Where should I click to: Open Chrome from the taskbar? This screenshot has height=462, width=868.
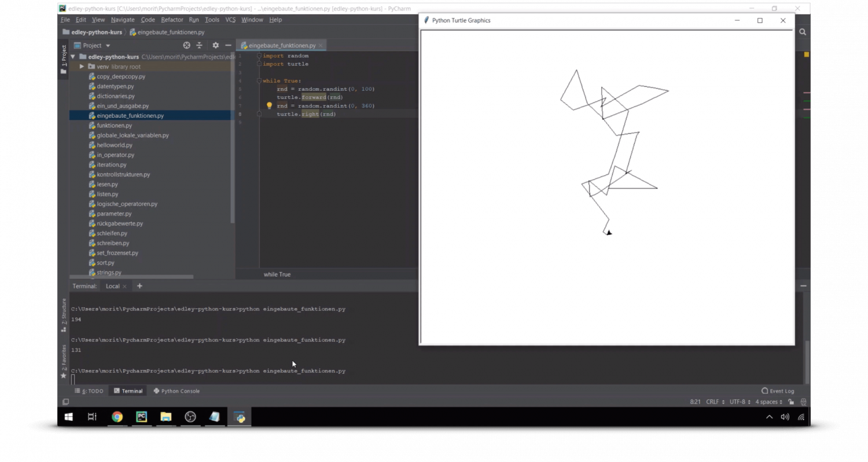point(117,417)
